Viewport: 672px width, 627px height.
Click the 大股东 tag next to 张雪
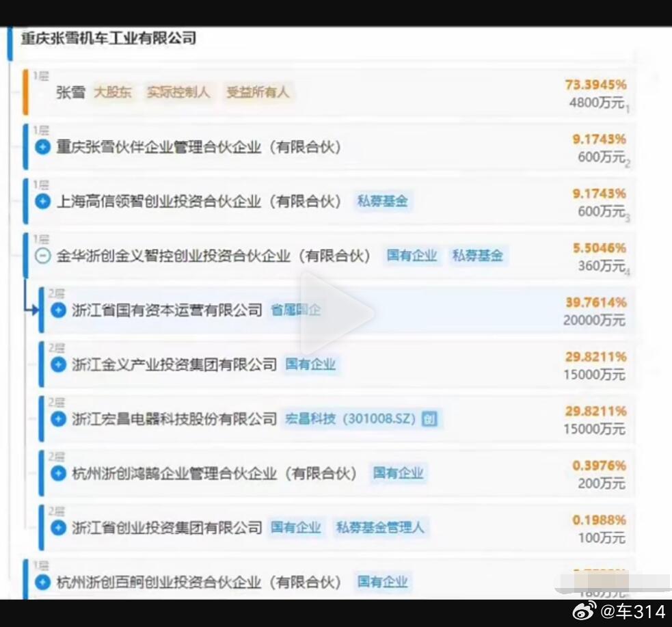pyautogui.click(x=113, y=92)
